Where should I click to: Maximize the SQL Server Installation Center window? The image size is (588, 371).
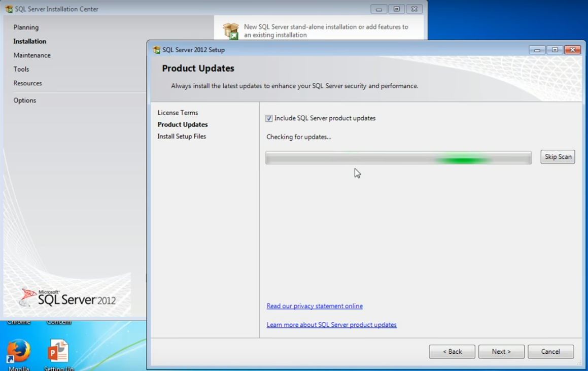pos(396,9)
